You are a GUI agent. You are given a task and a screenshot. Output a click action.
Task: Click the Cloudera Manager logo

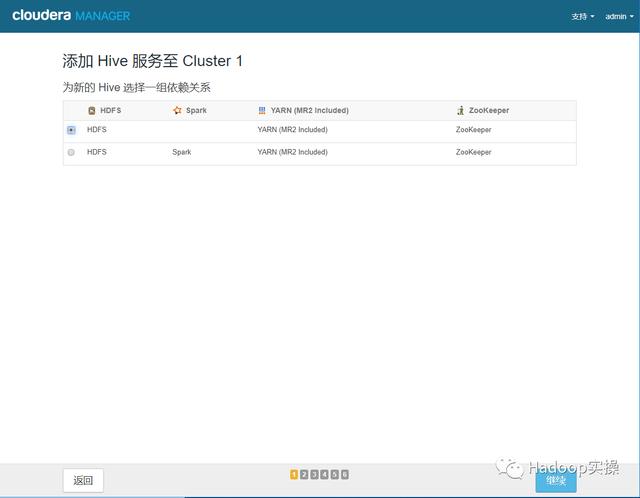click(71, 16)
